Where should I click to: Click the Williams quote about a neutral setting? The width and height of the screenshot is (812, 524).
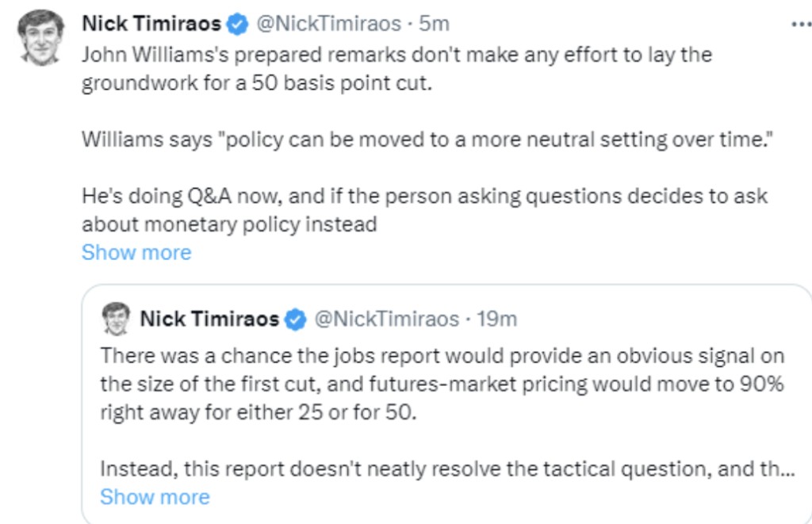coord(427,140)
